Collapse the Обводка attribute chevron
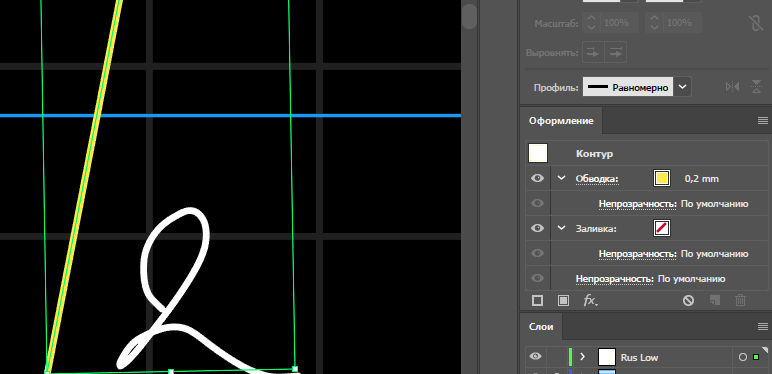Viewport: 772px width, 374px height. point(561,178)
